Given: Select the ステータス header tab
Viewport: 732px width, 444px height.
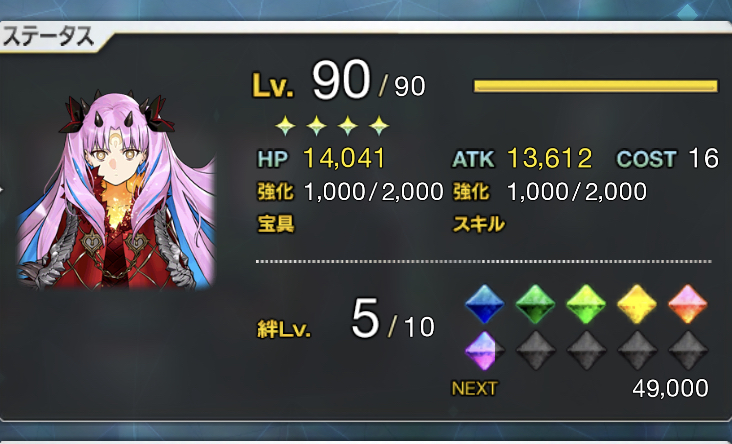Looking at the screenshot, I should (x=49, y=37).
